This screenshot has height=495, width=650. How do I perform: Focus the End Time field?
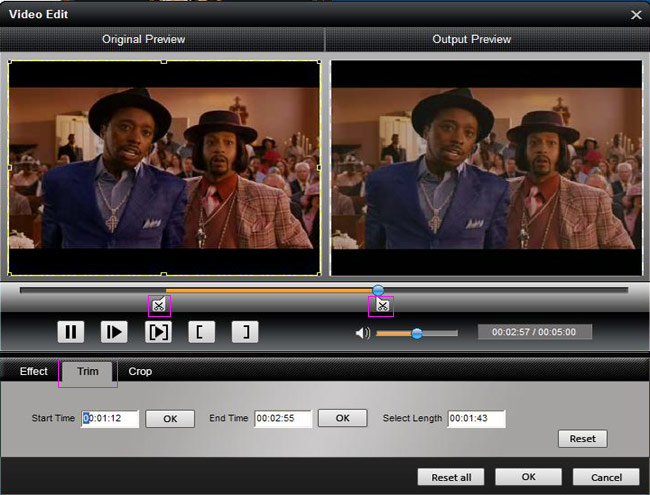pyautogui.click(x=283, y=418)
